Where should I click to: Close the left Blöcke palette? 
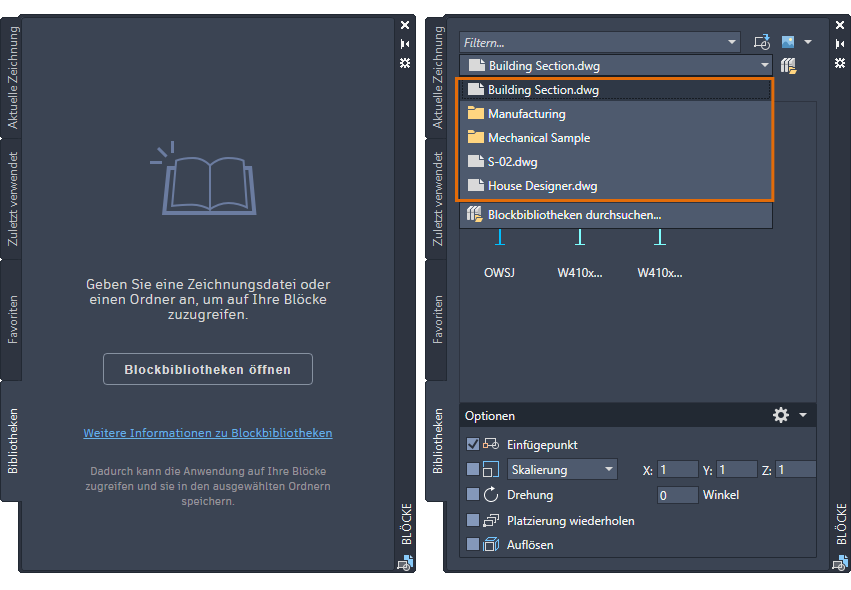click(x=405, y=25)
